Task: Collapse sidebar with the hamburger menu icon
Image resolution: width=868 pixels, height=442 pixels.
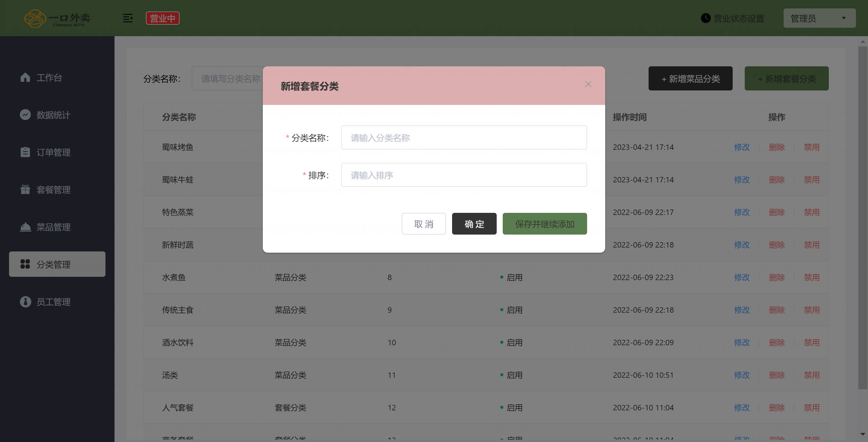Action: [128, 18]
